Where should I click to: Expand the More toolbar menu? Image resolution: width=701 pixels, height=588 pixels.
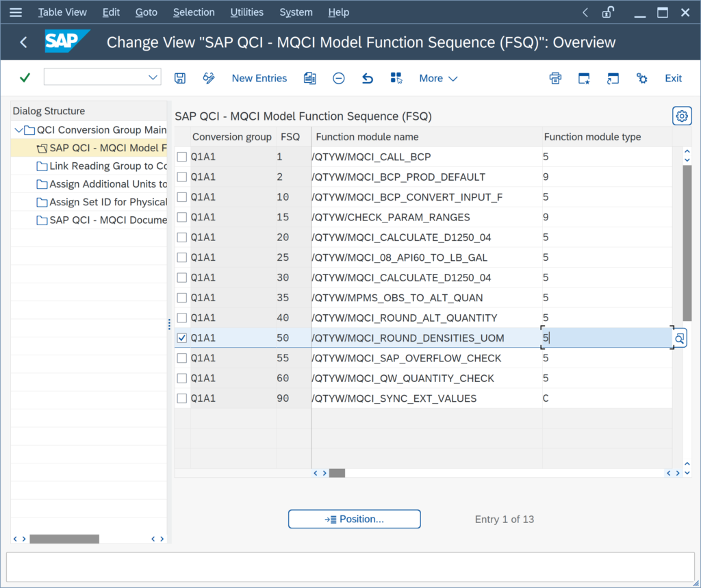438,78
